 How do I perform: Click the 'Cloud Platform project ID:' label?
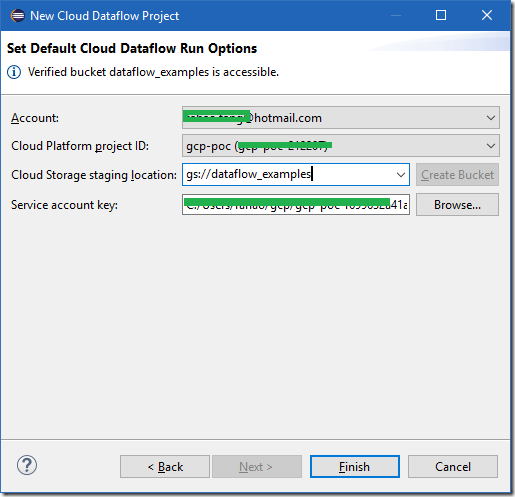pos(80,146)
